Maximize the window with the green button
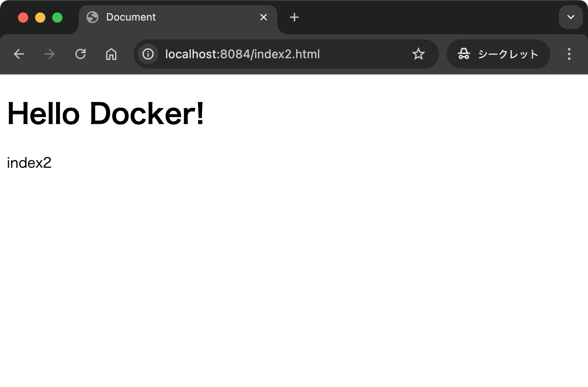 point(57,18)
